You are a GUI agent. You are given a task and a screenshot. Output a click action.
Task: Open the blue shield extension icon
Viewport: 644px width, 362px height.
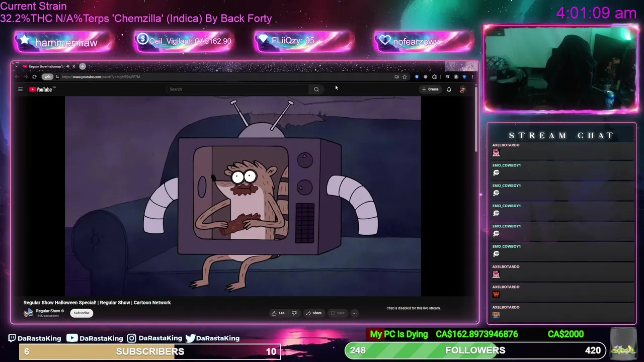point(417,77)
